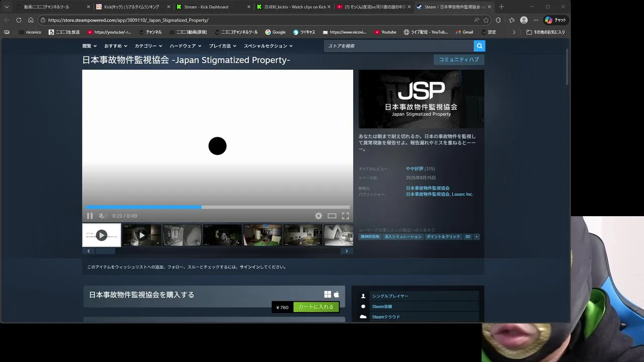Expand the カテゴリー menu
This screenshot has height=362, width=644.
148,46
